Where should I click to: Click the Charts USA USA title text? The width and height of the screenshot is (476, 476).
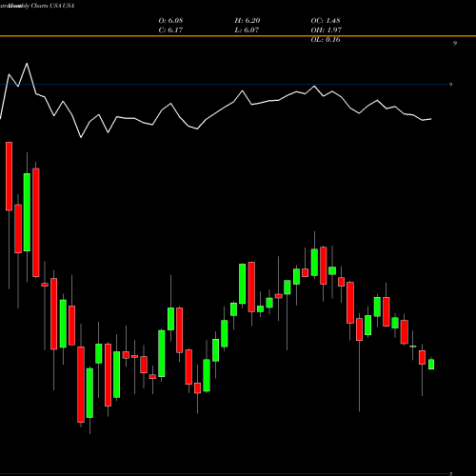click(x=52, y=6)
